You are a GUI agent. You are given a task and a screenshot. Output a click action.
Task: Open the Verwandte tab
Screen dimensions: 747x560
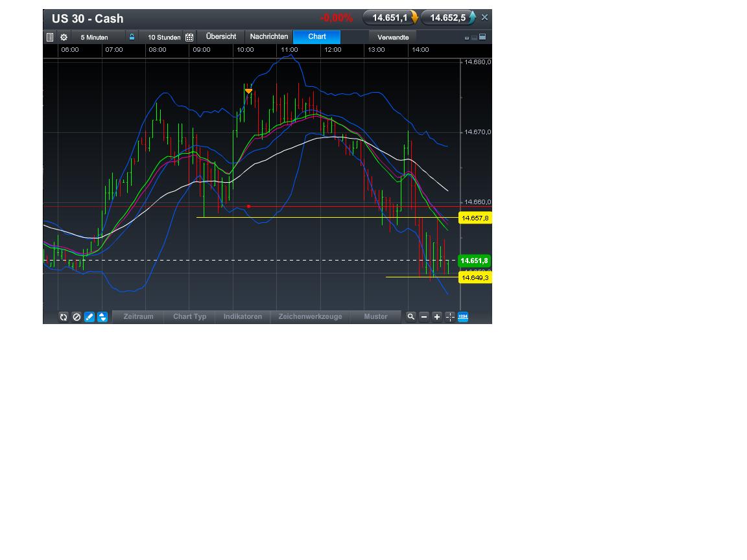click(x=393, y=37)
